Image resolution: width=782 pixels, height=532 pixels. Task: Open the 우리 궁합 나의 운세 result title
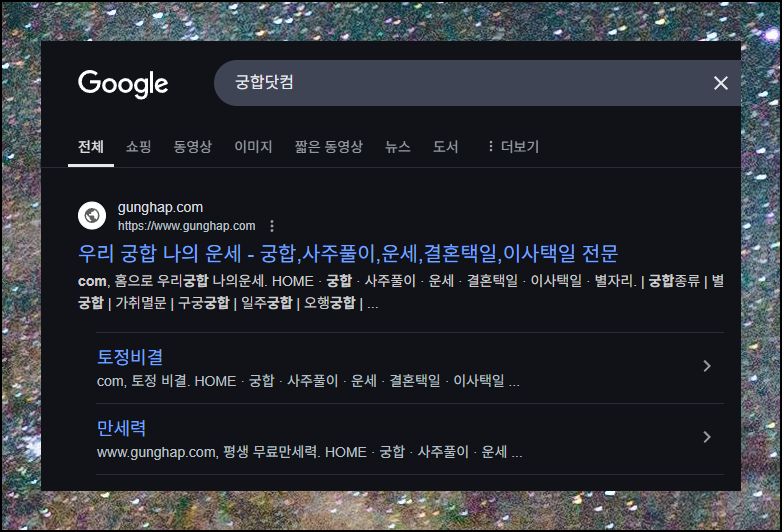click(348, 253)
